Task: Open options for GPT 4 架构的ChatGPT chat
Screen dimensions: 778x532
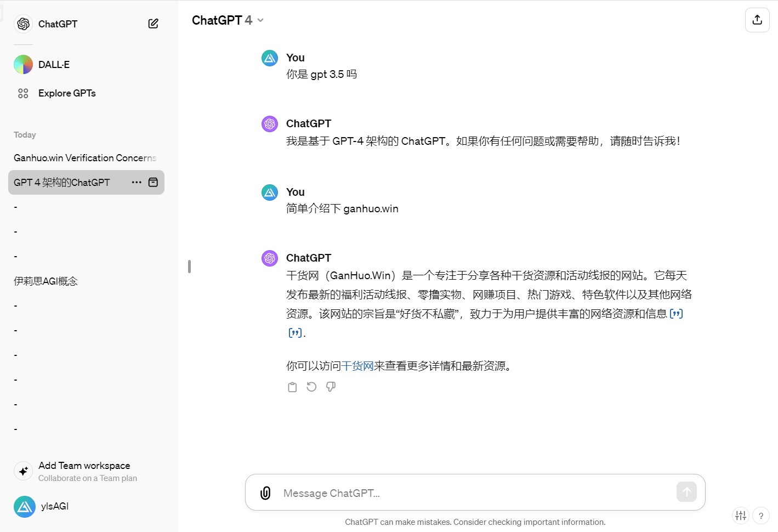Action: click(137, 182)
